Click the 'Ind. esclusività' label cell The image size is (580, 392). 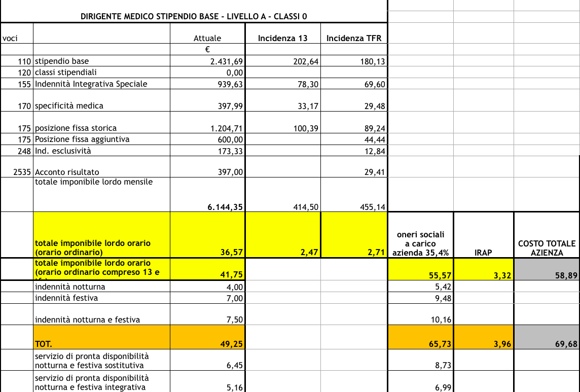tap(101, 151)
